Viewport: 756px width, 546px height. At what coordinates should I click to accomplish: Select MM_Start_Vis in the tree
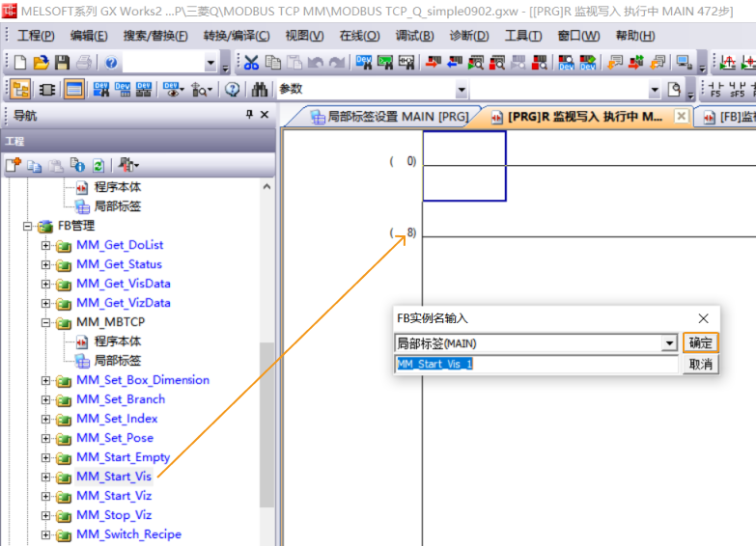click(114, 477)
